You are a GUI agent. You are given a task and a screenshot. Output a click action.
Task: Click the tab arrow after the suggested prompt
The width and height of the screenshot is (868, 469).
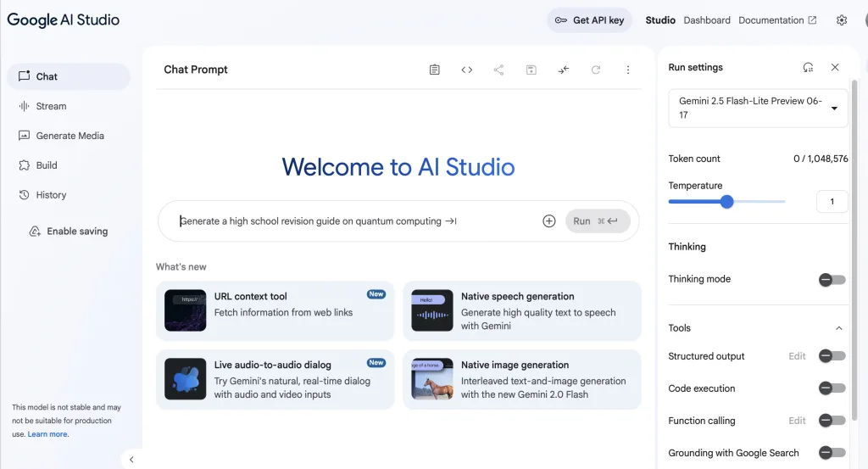pos(451,221)
